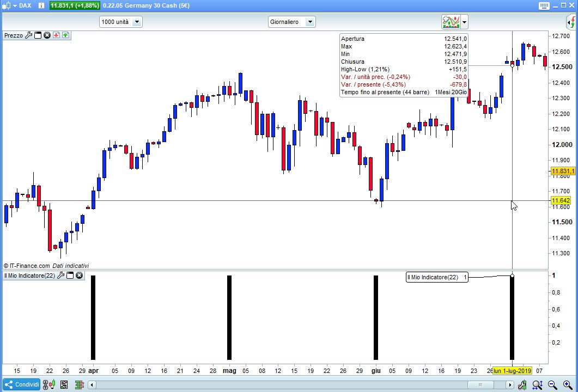Open Il Mio Indicatore(22) settings wrench
The width and height of the screenshot is (578, 392).
pos(61,275)
